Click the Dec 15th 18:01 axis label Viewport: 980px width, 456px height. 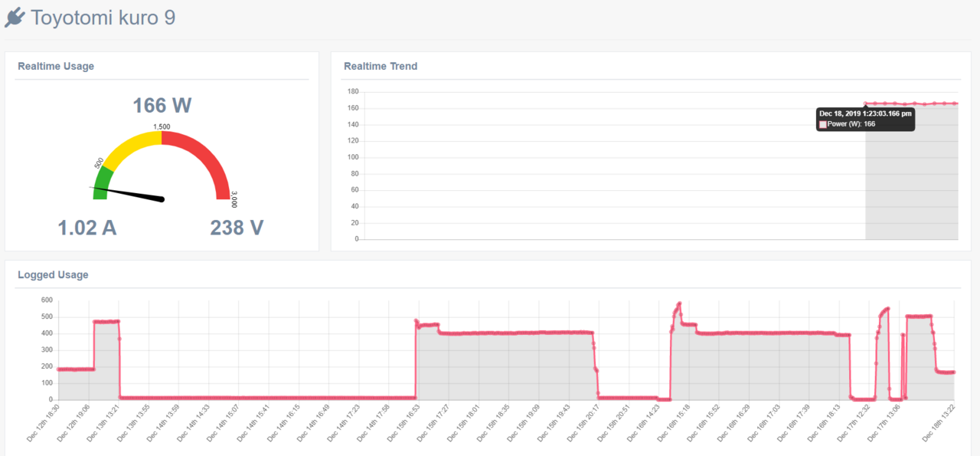click(x=462, y=423)
